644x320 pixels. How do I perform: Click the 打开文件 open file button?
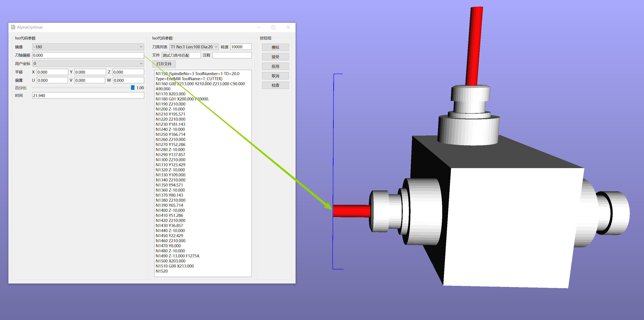click(x=164, y=64)
